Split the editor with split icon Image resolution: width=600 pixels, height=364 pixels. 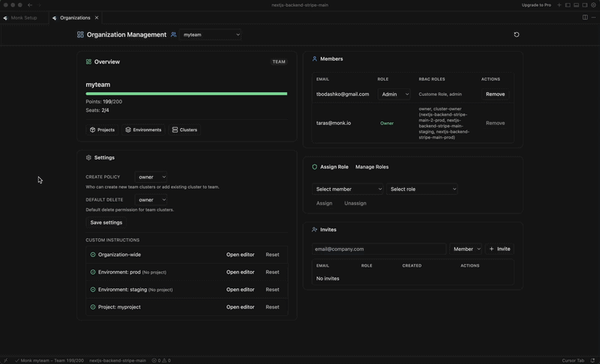pyautogui.click(x=585, y=17)
